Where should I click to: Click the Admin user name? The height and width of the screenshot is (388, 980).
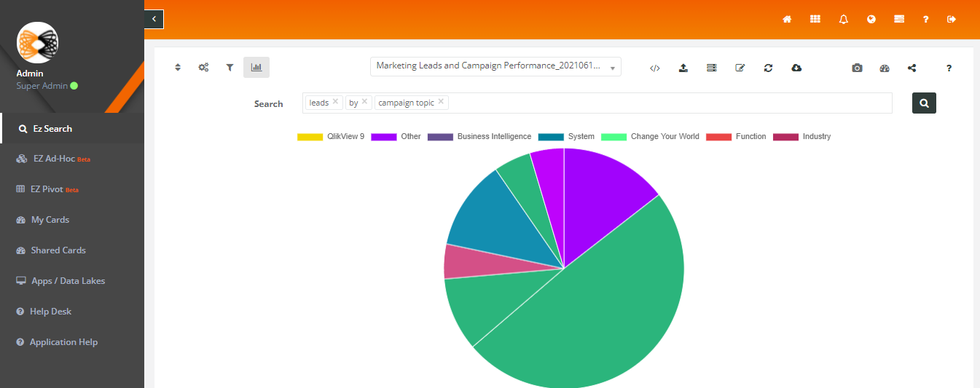point(30,74)
